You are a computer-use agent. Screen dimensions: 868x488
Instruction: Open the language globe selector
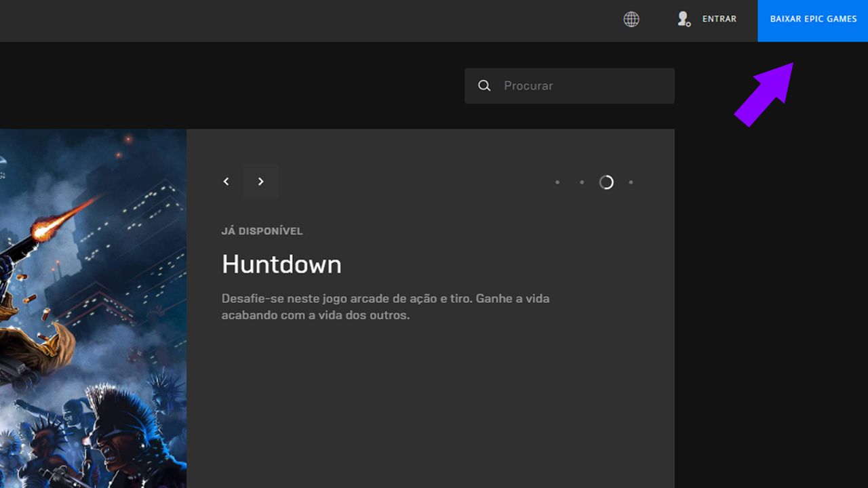point(631,19)
